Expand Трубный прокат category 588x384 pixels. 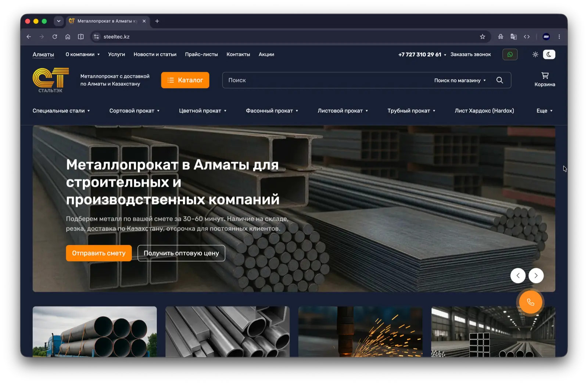point(411,111)
